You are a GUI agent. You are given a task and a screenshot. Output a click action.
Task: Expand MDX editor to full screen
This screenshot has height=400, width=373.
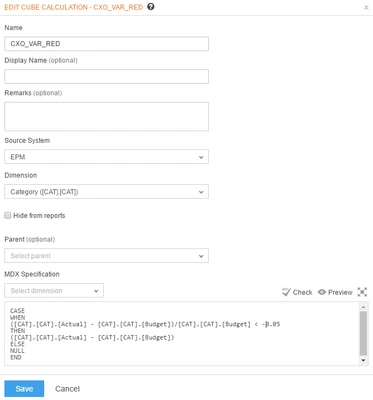click(x=362, y=292)
